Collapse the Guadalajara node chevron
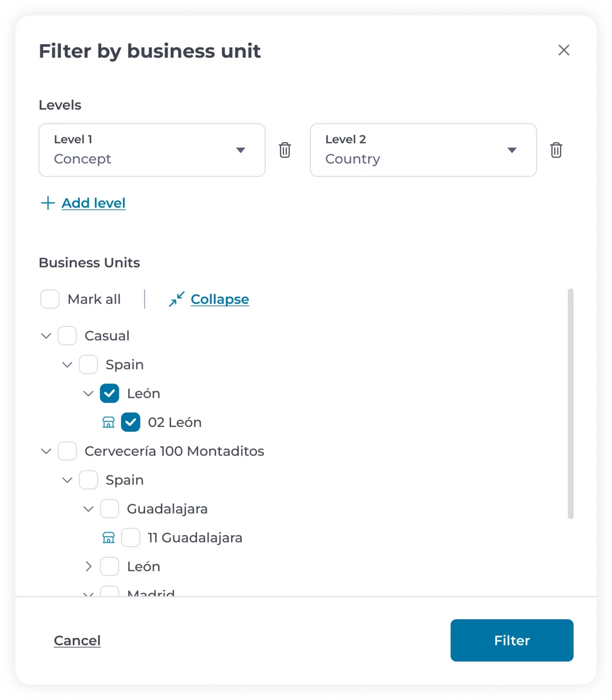 click(x=89, y=509)
